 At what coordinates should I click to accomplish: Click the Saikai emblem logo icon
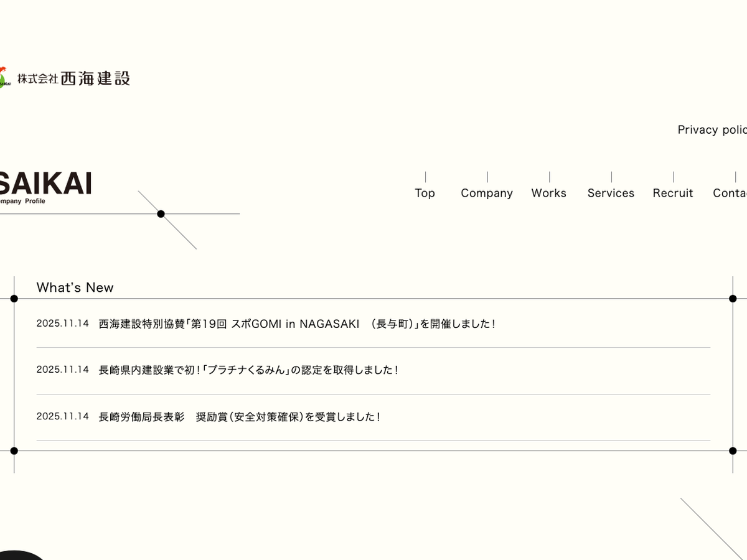pos(4,78)
